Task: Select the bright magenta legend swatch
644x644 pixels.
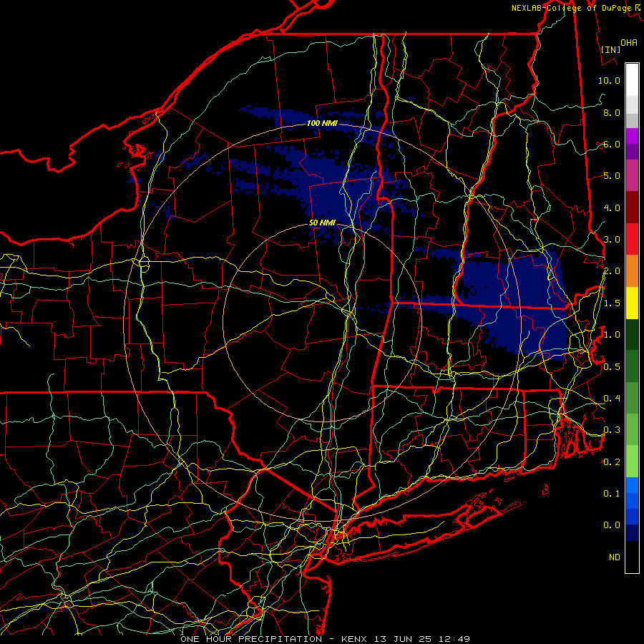Action: coord(632,136)
